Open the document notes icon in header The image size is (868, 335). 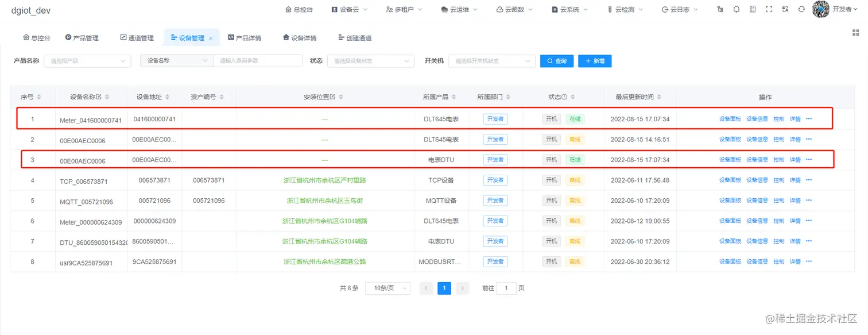tap(753, 9)
